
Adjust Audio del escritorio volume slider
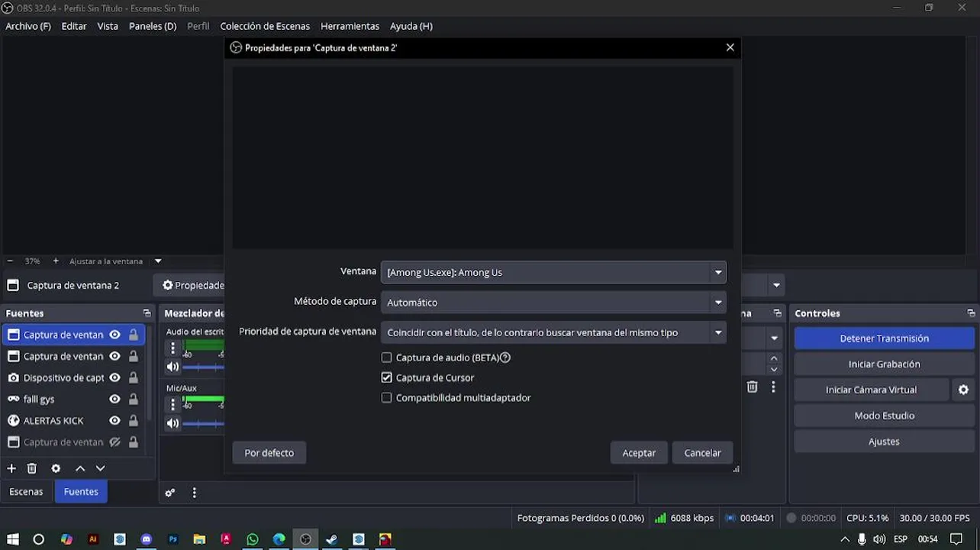pyautogui.click(x=203, y=367)
